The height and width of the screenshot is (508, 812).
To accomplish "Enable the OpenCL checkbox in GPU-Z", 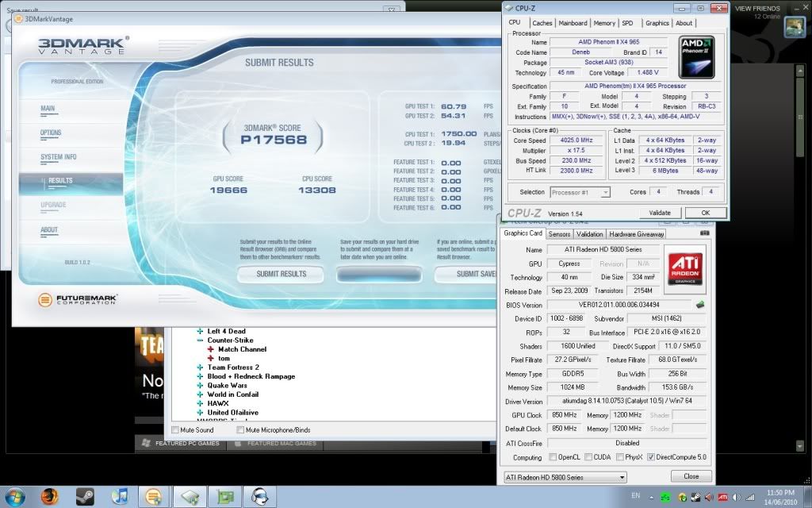I will 553,457.
